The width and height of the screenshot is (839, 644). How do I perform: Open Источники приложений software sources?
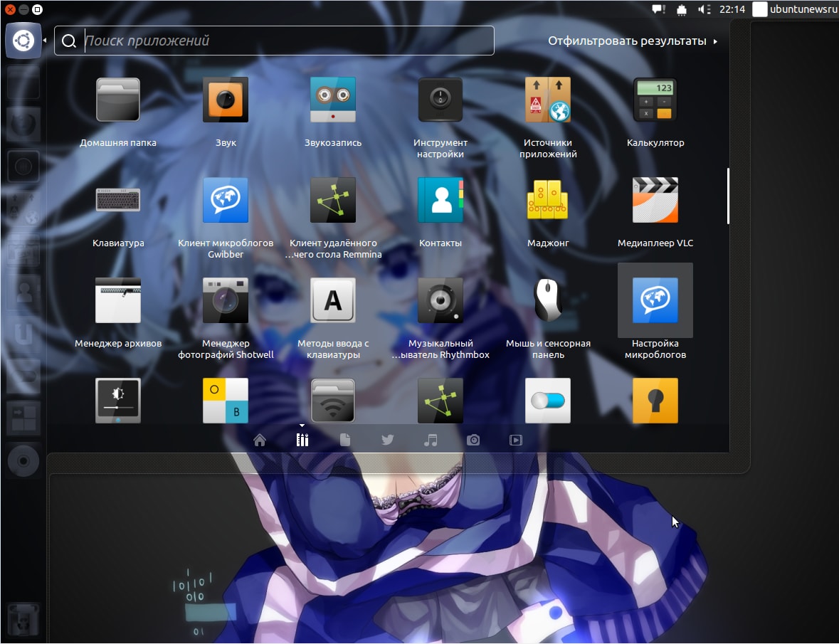548,100
